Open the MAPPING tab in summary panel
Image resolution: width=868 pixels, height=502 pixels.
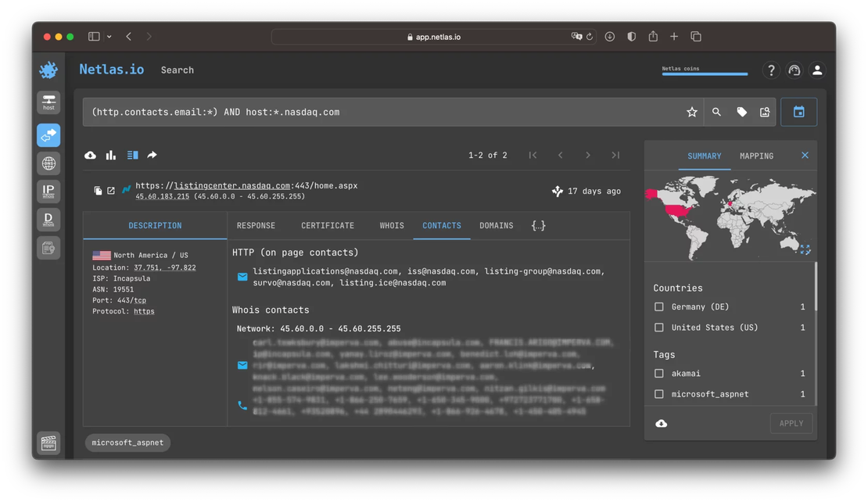755,156
